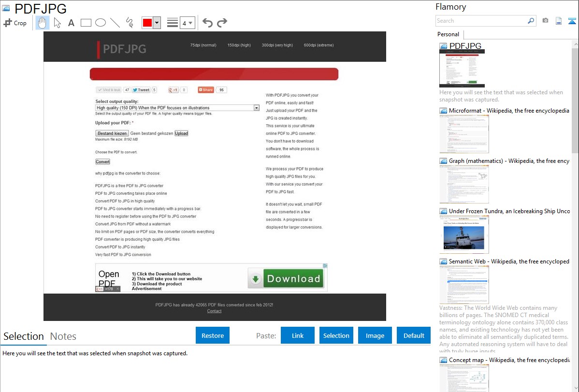Click the Contact link in the snapshot footer
579x392 pixels.
tap(214, 311)
